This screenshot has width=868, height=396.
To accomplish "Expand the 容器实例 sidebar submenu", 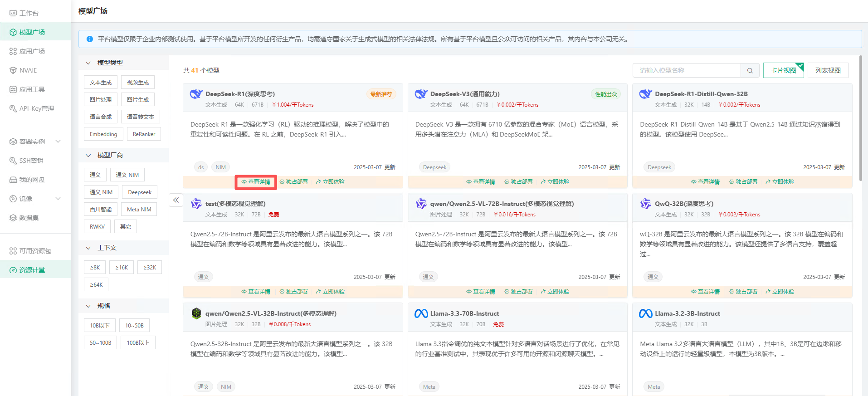I will (x=58, y=142).
